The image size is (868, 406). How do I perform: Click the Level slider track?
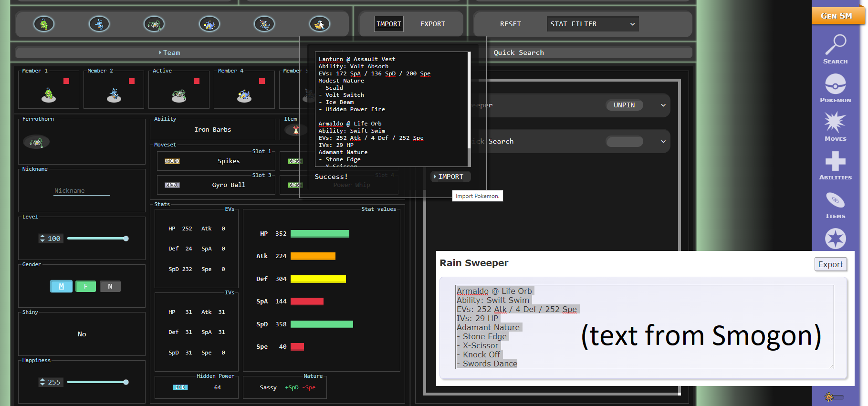coord(98,239)
